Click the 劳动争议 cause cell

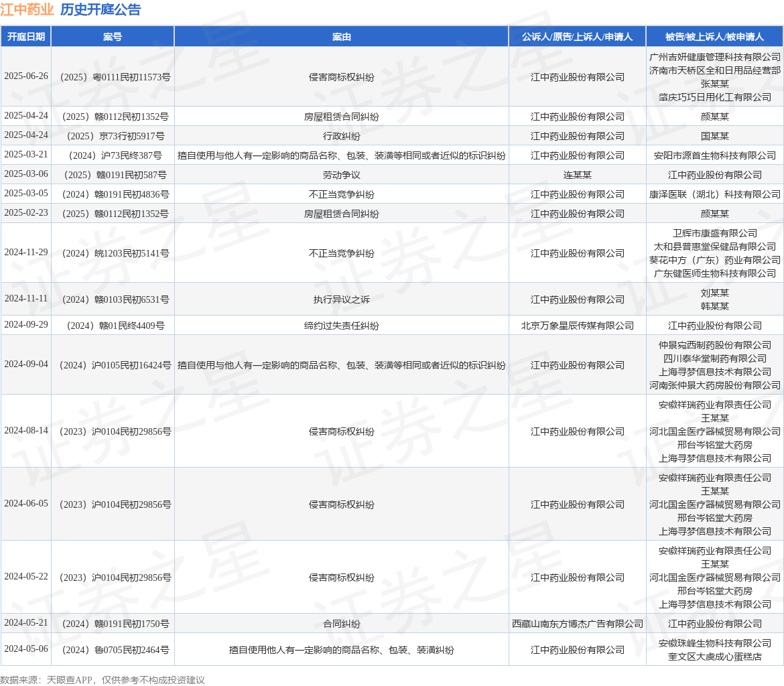[342, 175]
